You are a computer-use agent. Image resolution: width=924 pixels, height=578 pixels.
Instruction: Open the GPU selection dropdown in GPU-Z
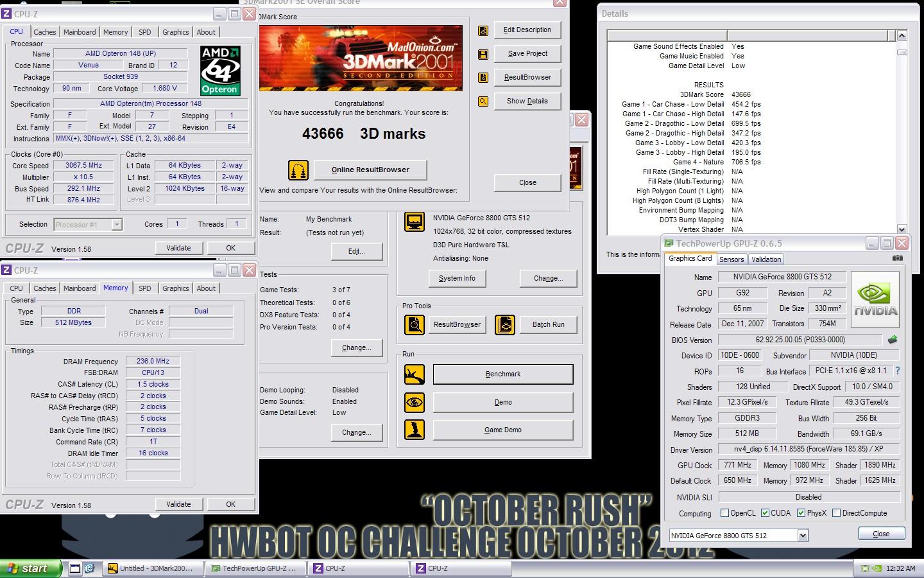pyautogui.click(x=803, y=536)
